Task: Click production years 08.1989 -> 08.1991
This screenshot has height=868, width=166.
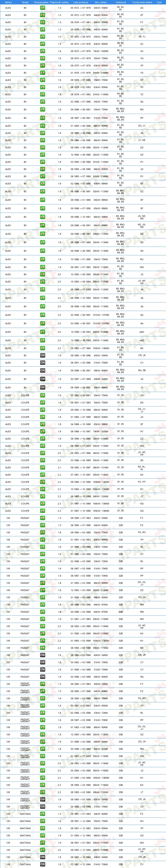Action: (80, 388)
